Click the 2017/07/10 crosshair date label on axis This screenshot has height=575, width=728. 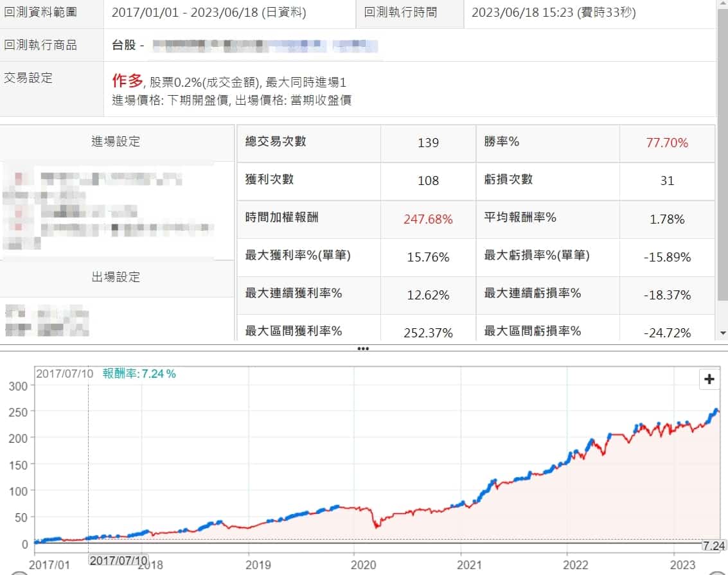click(x=118, y=560)
